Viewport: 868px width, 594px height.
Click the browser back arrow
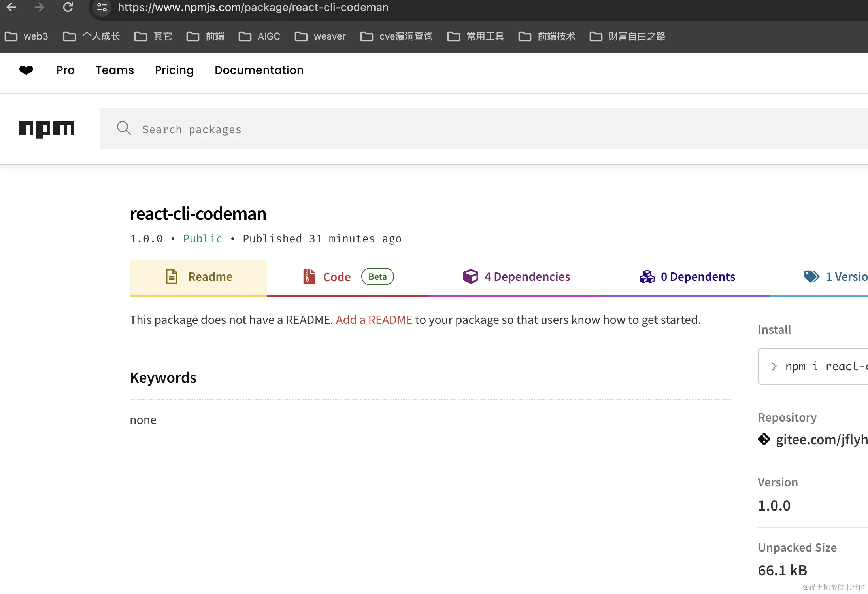[x=11, y=7]
